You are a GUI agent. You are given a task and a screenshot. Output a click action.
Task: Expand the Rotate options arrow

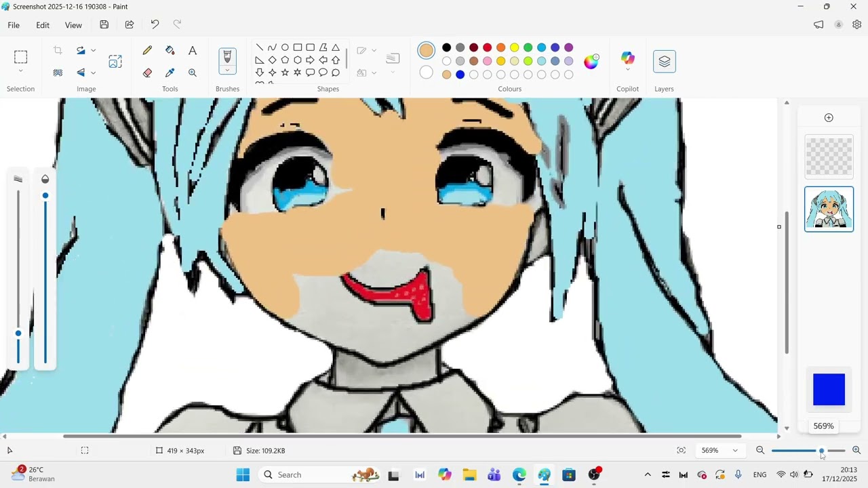pos(94,51)
